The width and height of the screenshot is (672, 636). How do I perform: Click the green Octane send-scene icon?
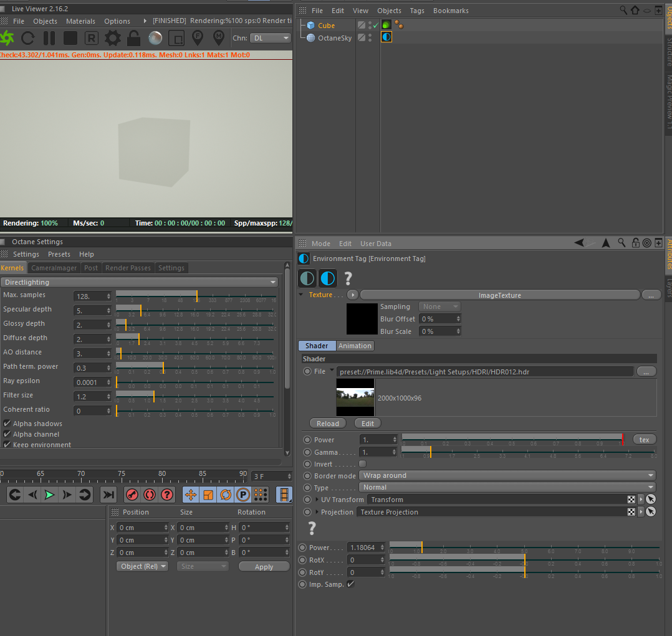(6, 38)
